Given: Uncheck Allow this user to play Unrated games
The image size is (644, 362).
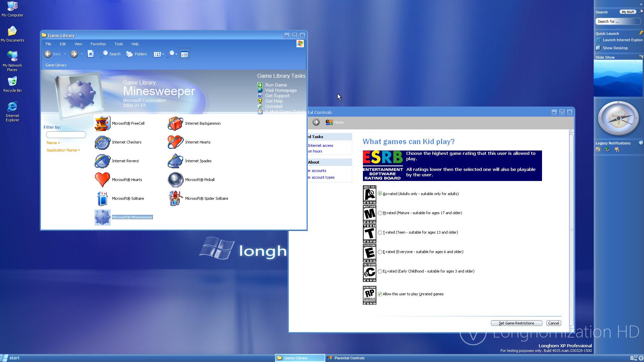Looking at the screenshot, I should pyautogui.click(x=380, y=294).
